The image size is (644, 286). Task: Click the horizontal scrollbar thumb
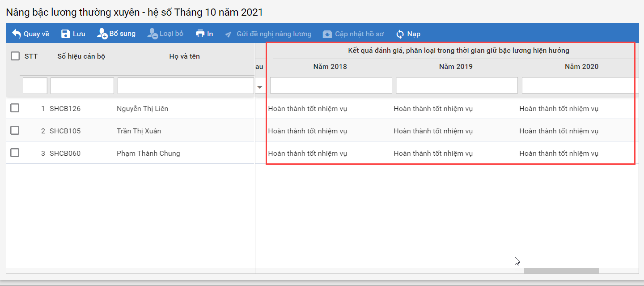point(561,271)
